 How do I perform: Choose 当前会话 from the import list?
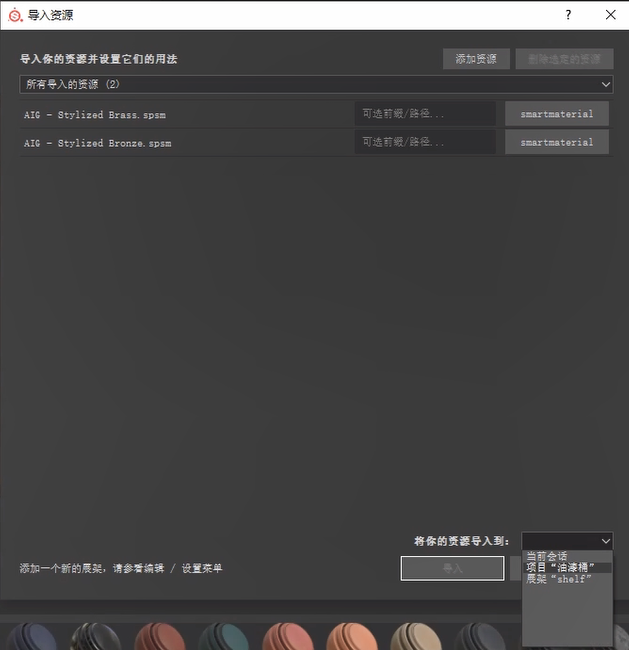point(547,556)
